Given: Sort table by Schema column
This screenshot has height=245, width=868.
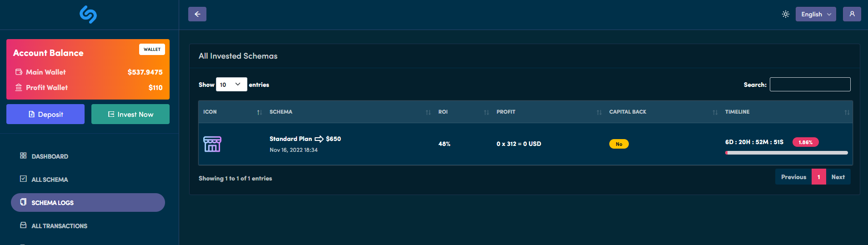Looking at the screenshot, I should click(x=281, y=112).
